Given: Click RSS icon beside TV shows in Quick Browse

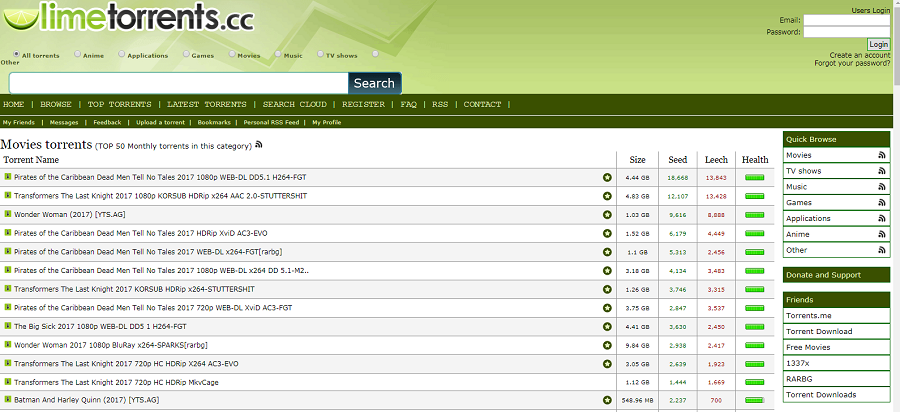Looking at the screenshot, I should (881, 171).
